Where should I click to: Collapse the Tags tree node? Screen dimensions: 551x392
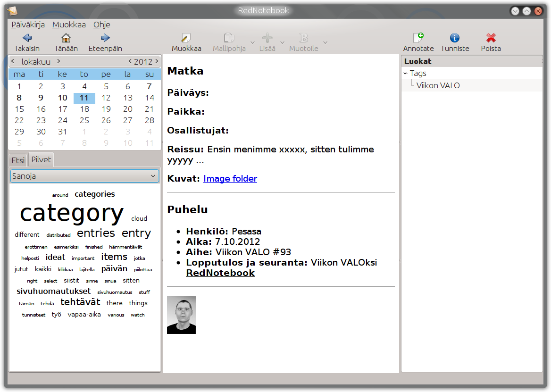[405, 73]
